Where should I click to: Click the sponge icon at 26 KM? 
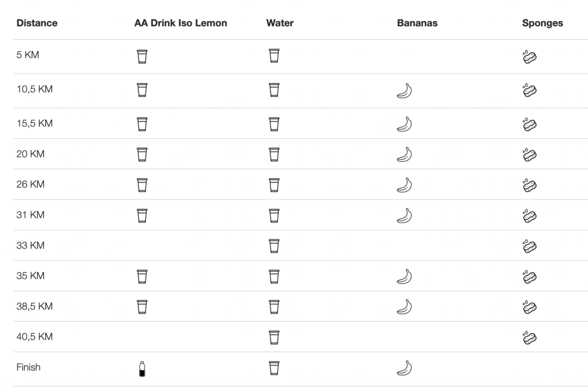point(530,185)
